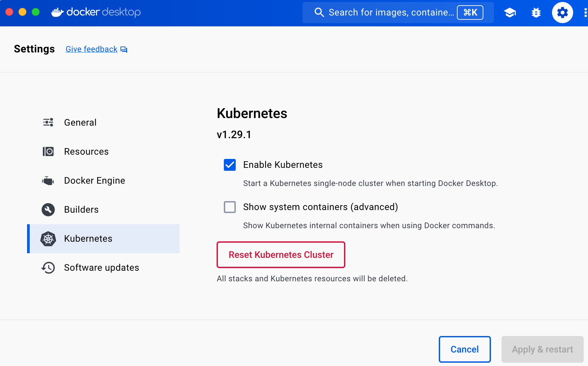Screen dimensions: 588x366
Task: Open Docker Engine settings tab
Action: [103, 180]
